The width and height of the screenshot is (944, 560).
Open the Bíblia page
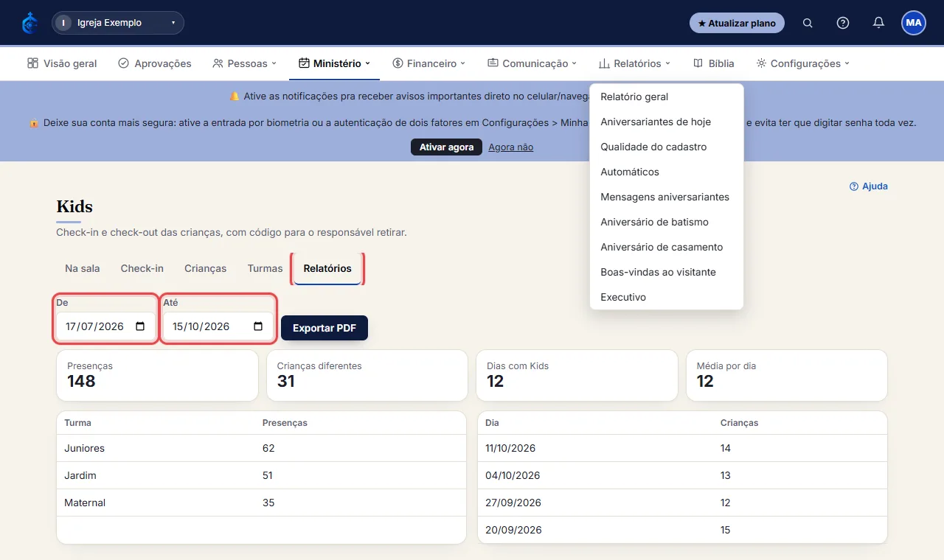714,63
